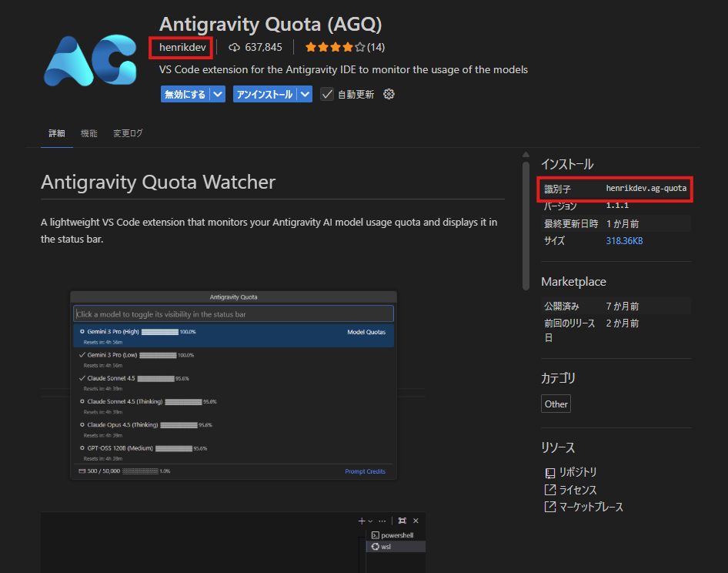Viewport: 728px width, 573px height.
Task: Open the License resource link
Action: (x=578, y=490)
